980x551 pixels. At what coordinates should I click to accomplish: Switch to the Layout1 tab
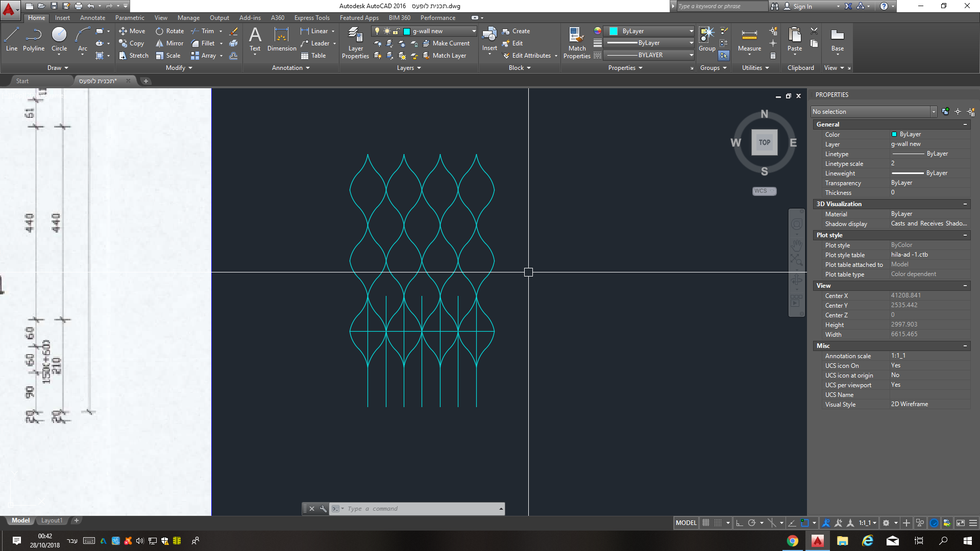tap(52, 520)
